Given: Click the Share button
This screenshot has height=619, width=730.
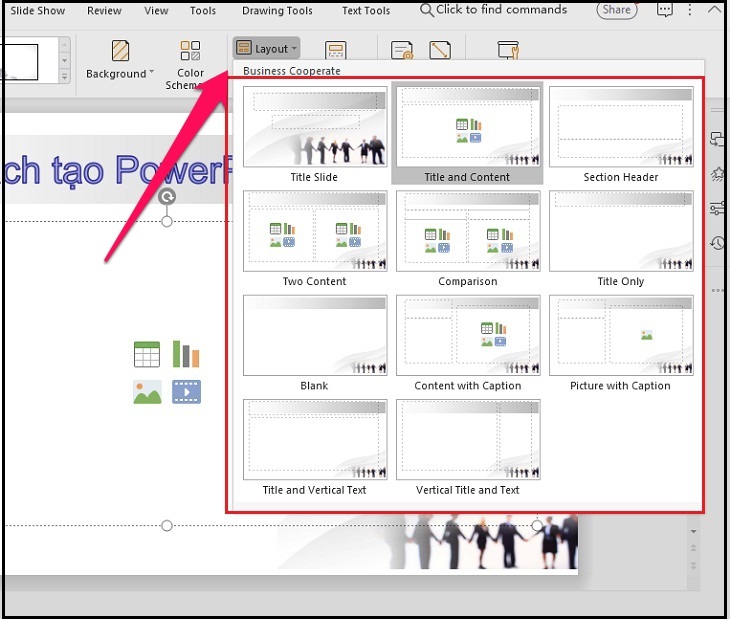Looking at the screenshot, I should tap(617, 10).
